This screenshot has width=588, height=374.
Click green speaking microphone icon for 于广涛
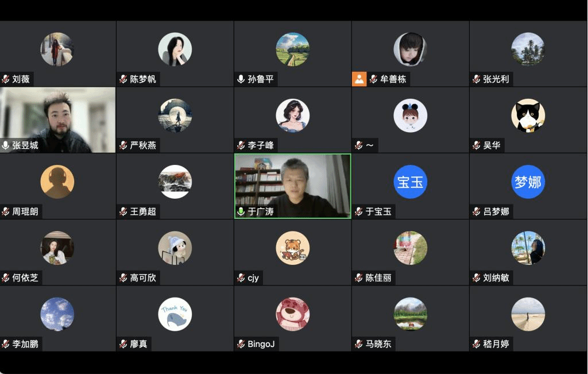[x=241, y=211]
